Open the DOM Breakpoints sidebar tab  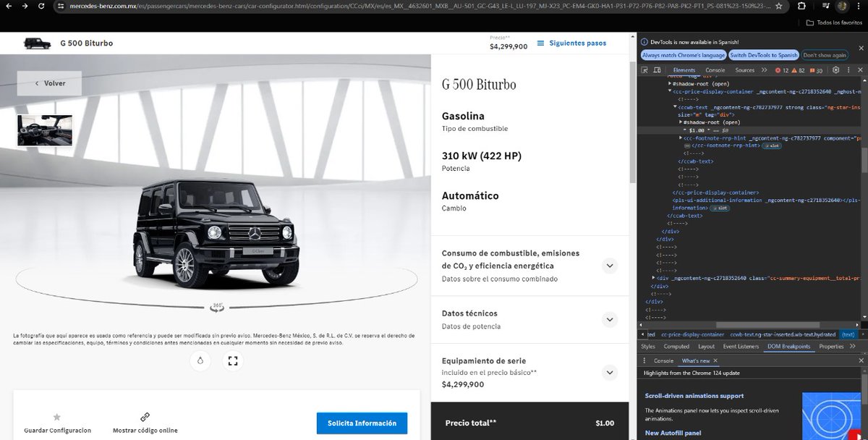pos(789,347)
